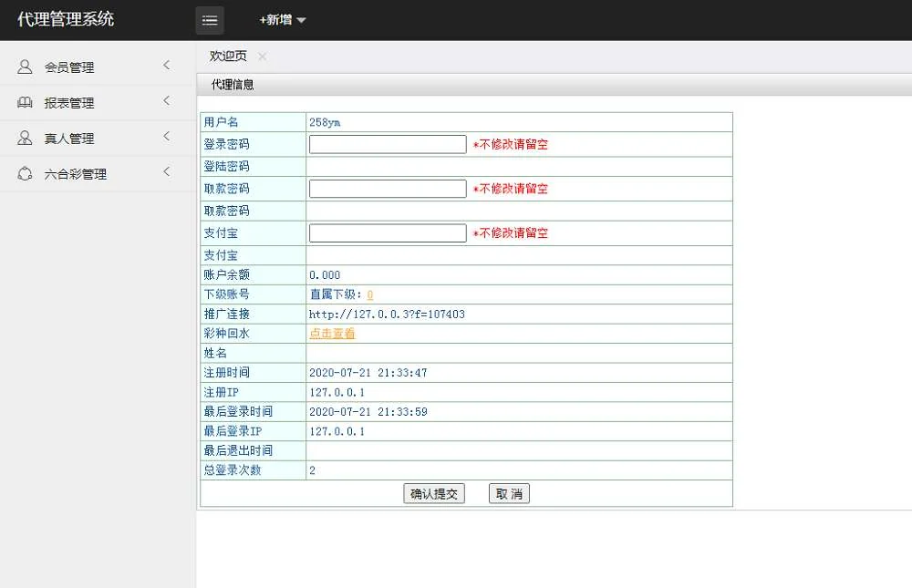Click the 会员管理 user icon
The image size is (912, 588).
(x=26, y=67)
